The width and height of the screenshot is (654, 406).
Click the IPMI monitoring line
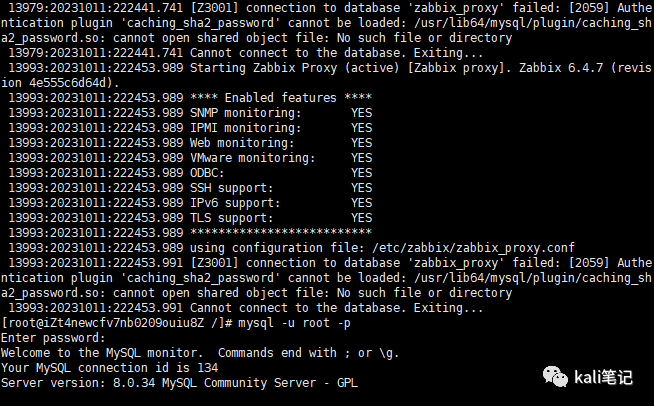click(x=190, y=128)
